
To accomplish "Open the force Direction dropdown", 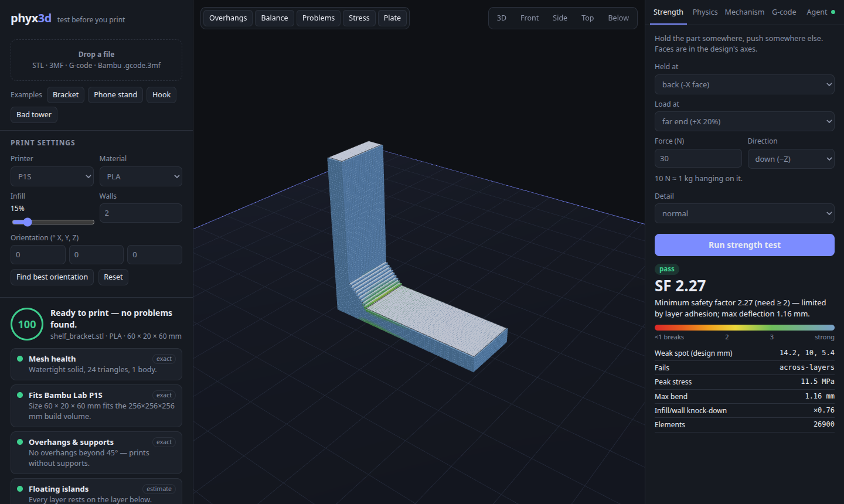I will (x=791, y=159).
